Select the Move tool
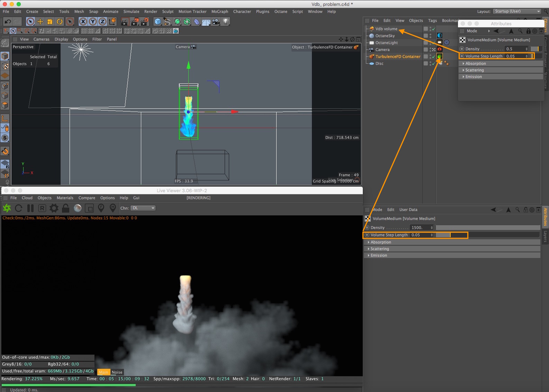 pyautogui.click(x=40, y=21)
